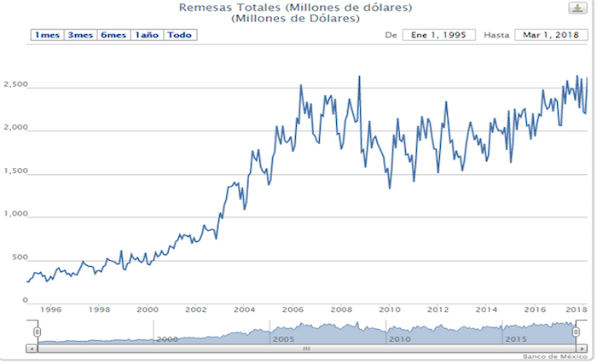Click the download chart icon

pos(577,8)
